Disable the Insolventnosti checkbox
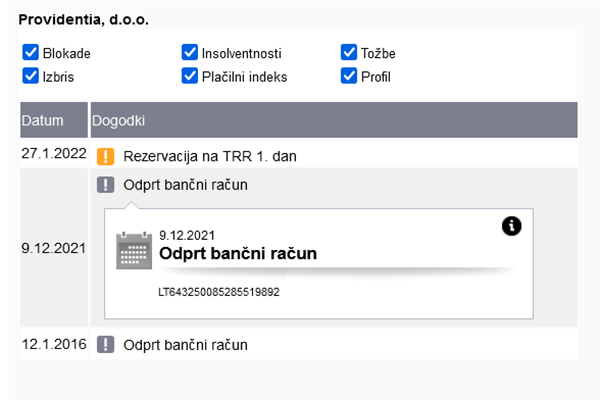This screenshot has height=400, width=600. click(190, 53)
